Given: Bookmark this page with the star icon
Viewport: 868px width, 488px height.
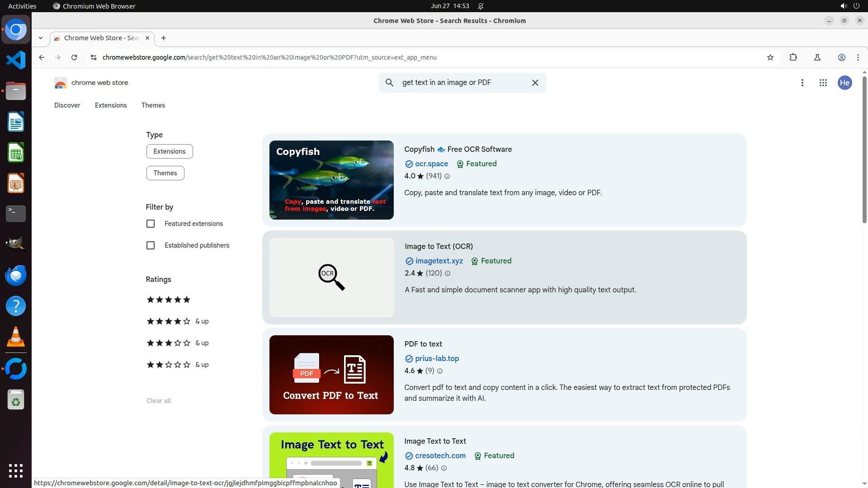Looking at the screenshot, I should coord(770,57).
